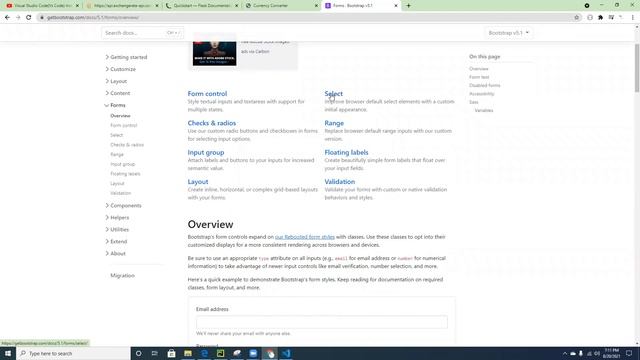
Task: Click the browser address bar
Action: tap(306, 18)
